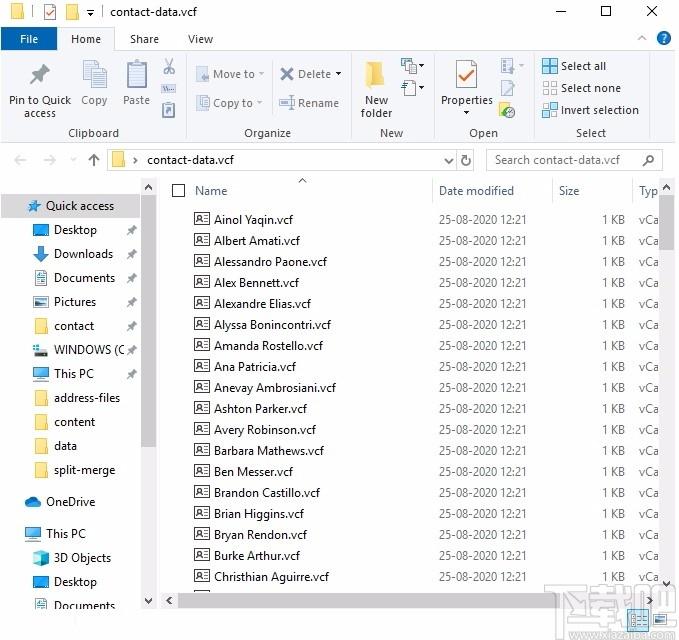The width and height of the screenshot is (679, 640).
Task: Click the file list vertical scrollbar thumb
Action: [666, 222]
